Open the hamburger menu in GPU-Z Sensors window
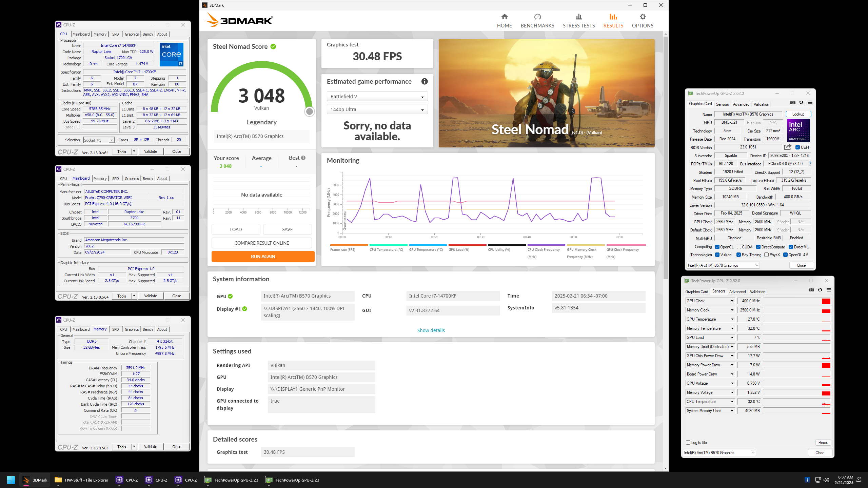The image size is (868, 488). (829, 290)
